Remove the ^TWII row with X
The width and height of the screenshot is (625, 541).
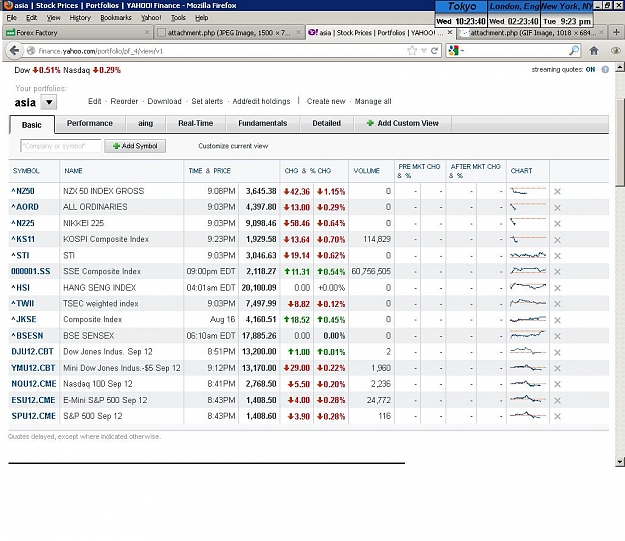(557, 304)
